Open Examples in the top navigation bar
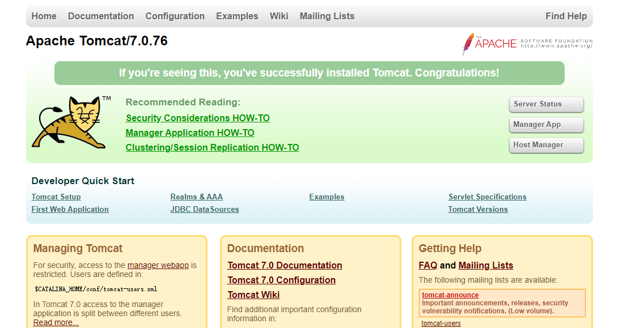Viewport: 644px width, 328px height. (x=237, y=16)
